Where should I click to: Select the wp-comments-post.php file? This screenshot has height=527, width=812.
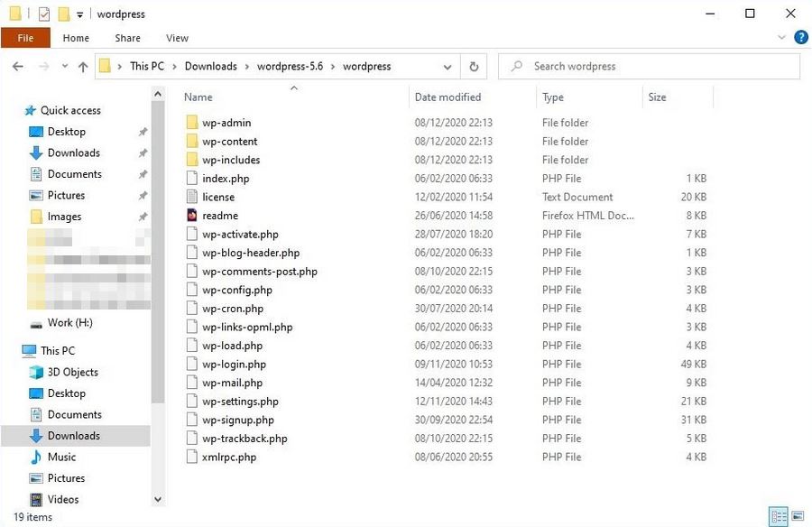260,272
